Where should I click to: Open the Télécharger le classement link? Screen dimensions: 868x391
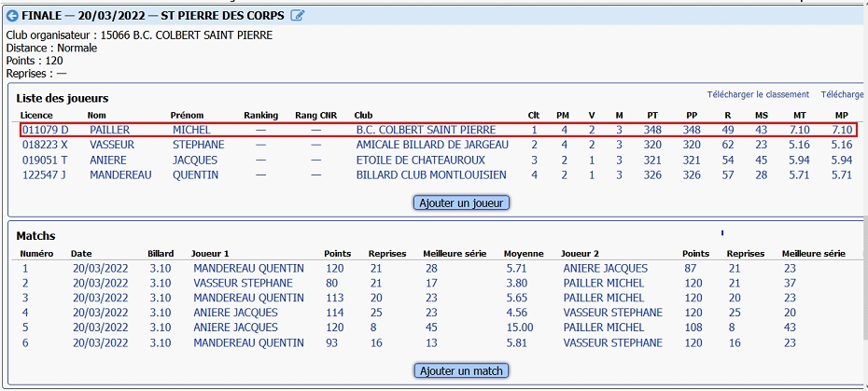758,94
